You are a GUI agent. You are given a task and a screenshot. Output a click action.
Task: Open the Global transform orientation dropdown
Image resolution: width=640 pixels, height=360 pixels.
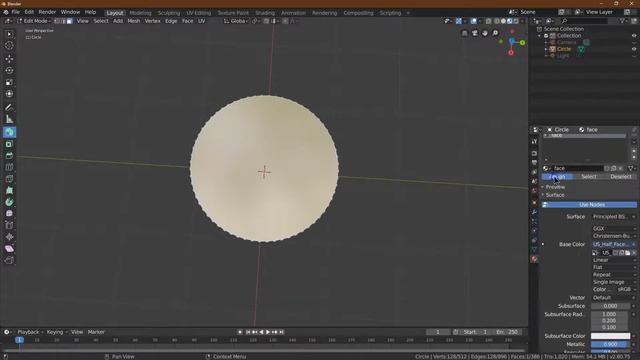point(236,21)
